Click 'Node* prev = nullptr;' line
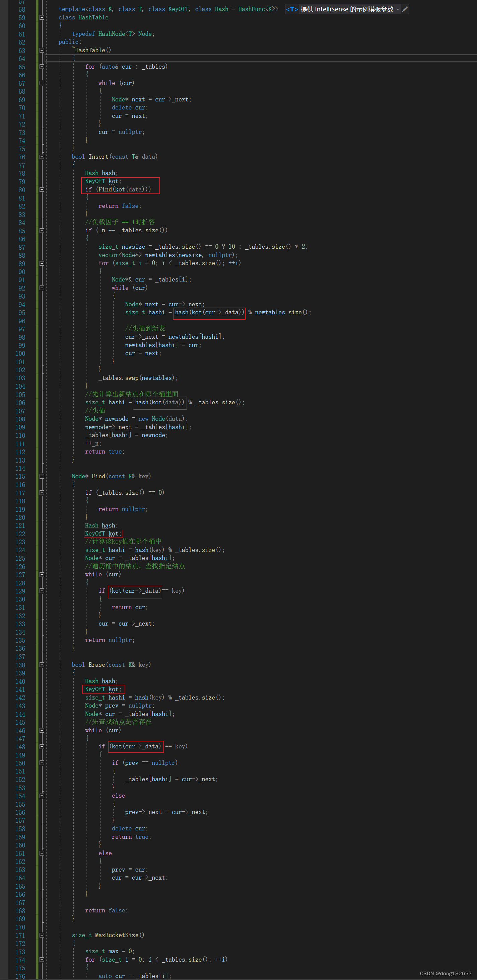The height and width of the screenshot is (980, 477). [120, 706]
